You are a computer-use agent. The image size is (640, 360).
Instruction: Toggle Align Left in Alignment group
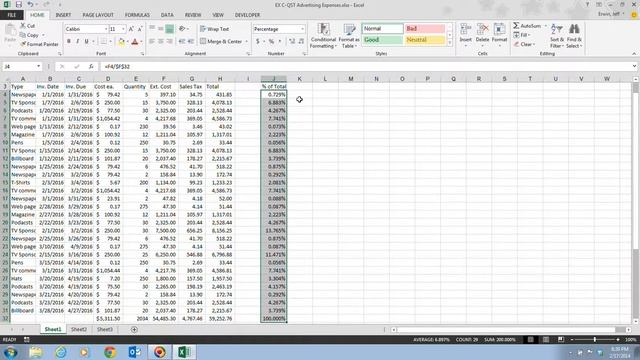tap(152, 42)
